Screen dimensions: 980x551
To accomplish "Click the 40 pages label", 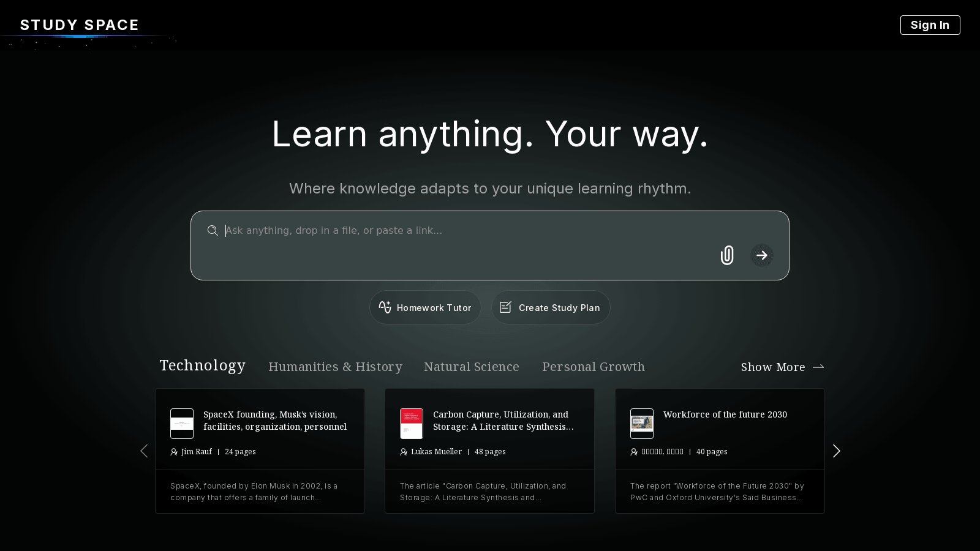I will click(x=712, y=452).
